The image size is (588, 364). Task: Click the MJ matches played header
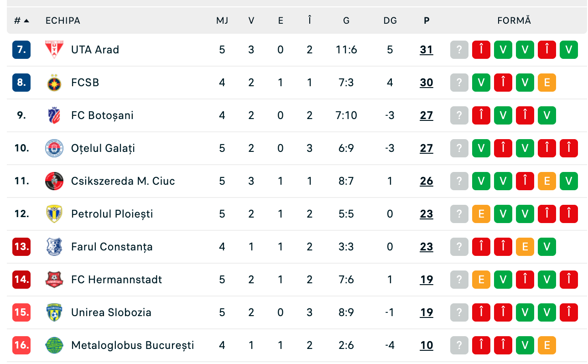222,21
